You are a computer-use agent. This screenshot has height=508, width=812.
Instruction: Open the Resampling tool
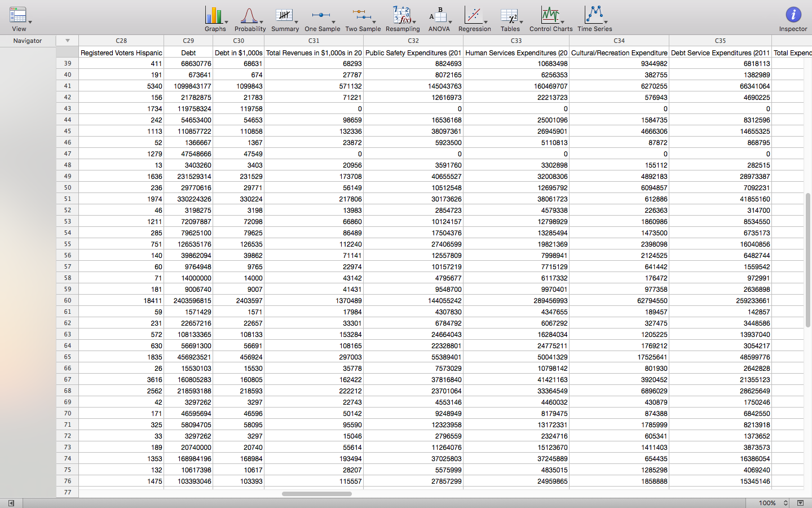[x=401, y=15]
